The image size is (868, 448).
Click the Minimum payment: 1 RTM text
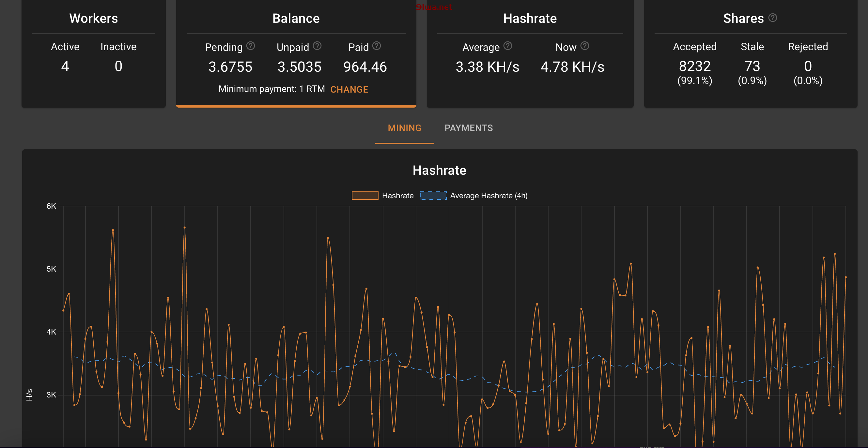pyautogui.click(x=271, y=89)
